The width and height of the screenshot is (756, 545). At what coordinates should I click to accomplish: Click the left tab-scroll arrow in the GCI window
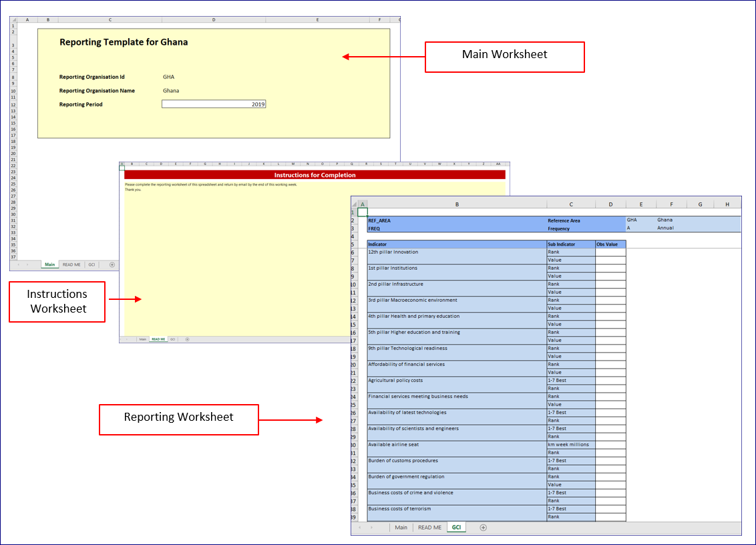pos(360,528)
